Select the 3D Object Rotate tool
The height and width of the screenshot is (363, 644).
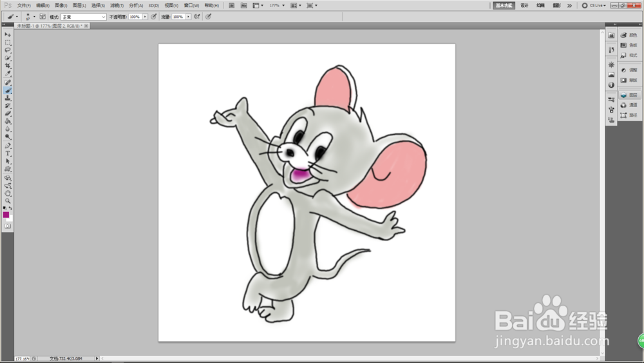click(x=7, y=178)
